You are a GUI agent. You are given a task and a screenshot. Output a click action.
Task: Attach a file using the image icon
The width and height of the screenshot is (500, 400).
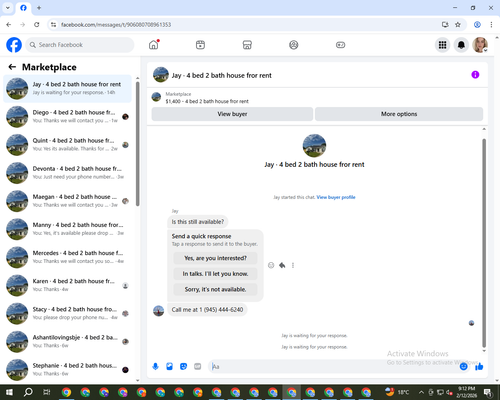[x=169, y=367]
